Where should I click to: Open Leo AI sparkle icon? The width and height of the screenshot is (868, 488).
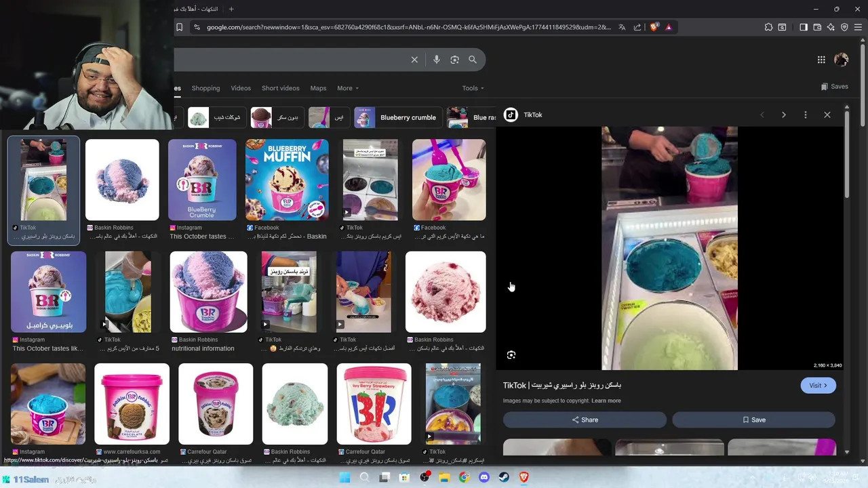[831, 27]
